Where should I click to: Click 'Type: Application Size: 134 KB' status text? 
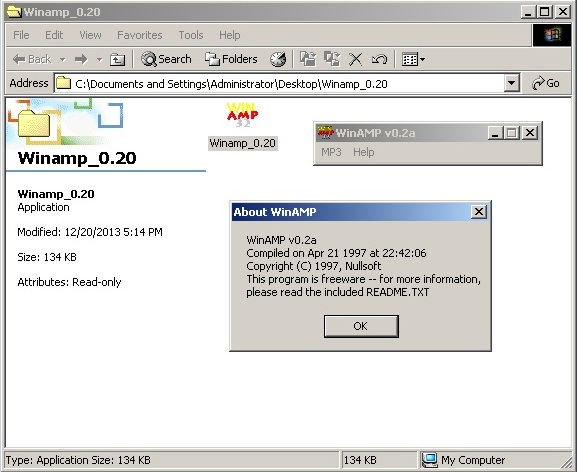point(78,460)
